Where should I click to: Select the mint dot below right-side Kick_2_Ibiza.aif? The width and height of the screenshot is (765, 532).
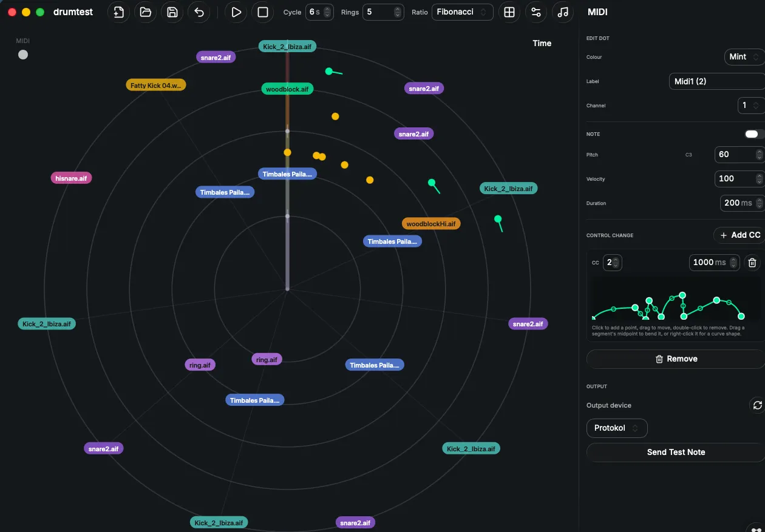pos(498,219)
